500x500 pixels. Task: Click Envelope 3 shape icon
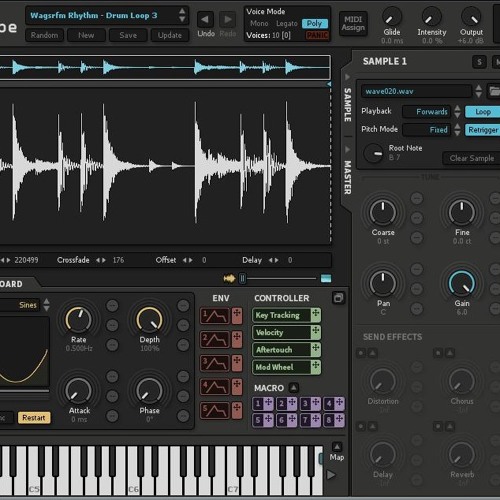[215, 363]
